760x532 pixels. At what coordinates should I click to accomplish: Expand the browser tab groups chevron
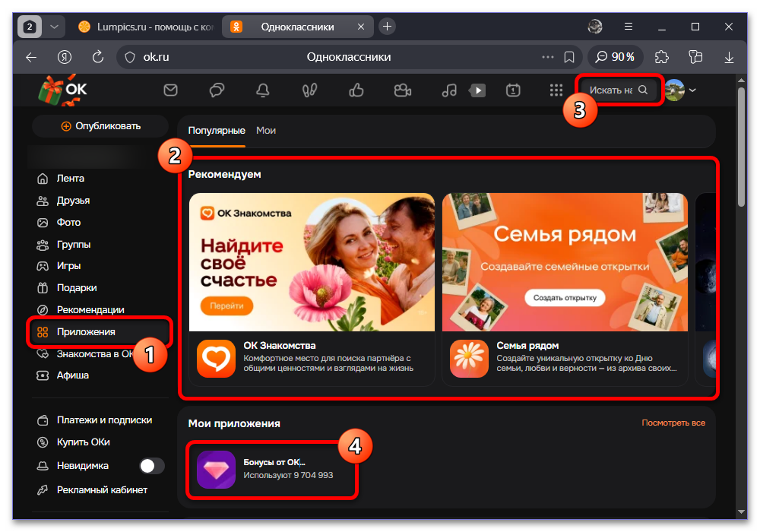[54, 27]
